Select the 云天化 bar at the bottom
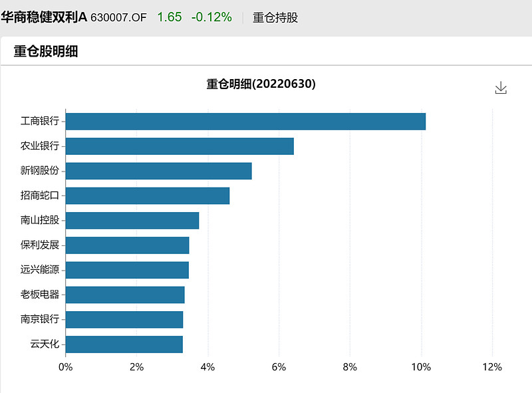Screen dimensions: 532x393 tap(125, 344)
